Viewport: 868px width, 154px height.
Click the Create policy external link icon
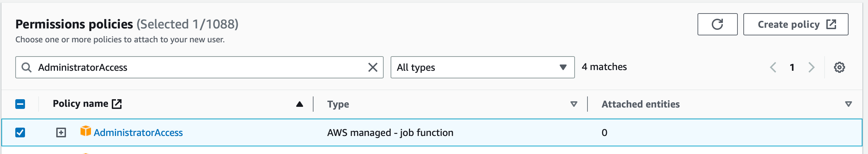pyautogui.click(x=831, y=24)
